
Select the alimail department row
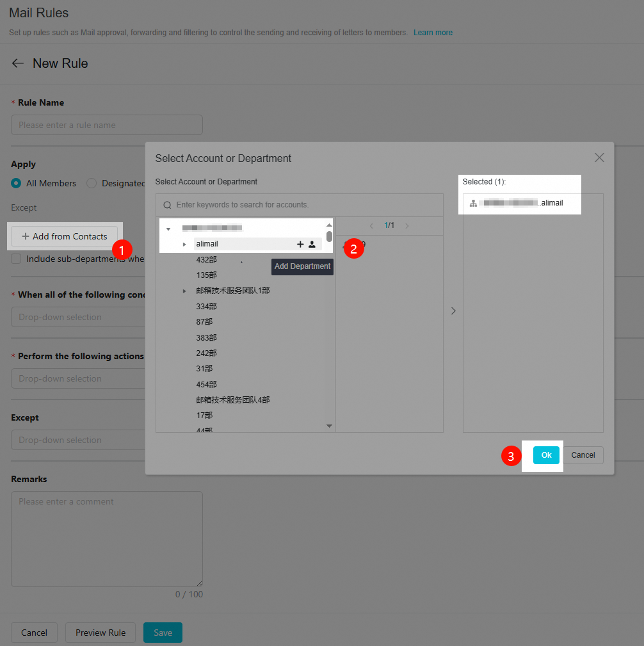coord(257,244)
